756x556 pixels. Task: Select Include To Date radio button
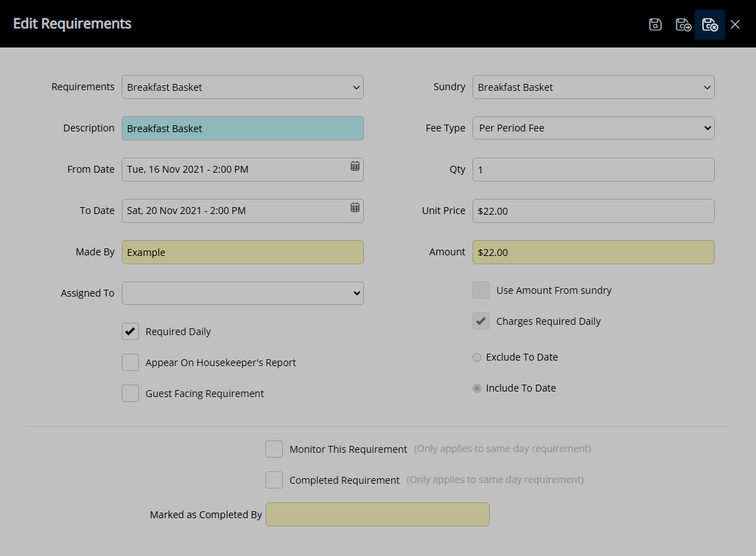(x=477, y=388)
